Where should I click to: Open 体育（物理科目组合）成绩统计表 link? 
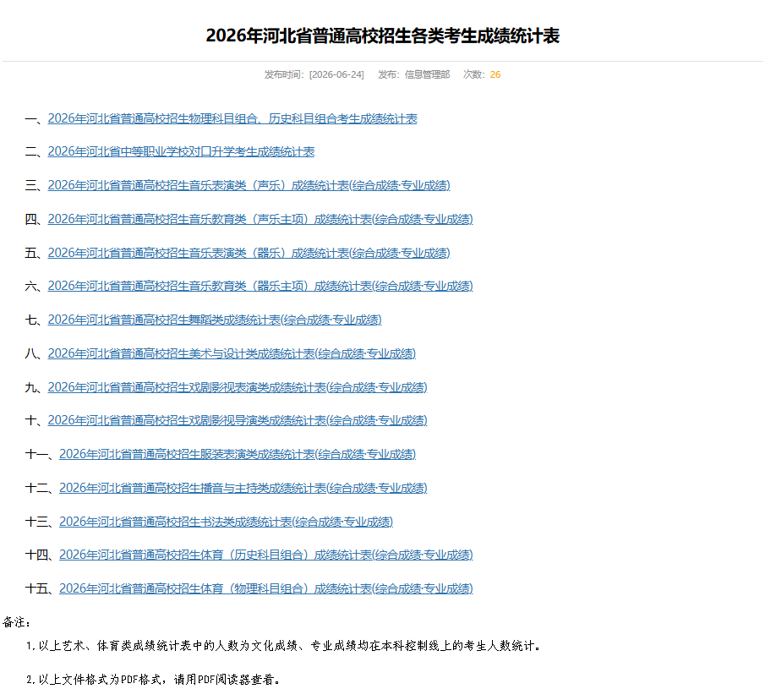pyautogui.click(x=266, y=588)
